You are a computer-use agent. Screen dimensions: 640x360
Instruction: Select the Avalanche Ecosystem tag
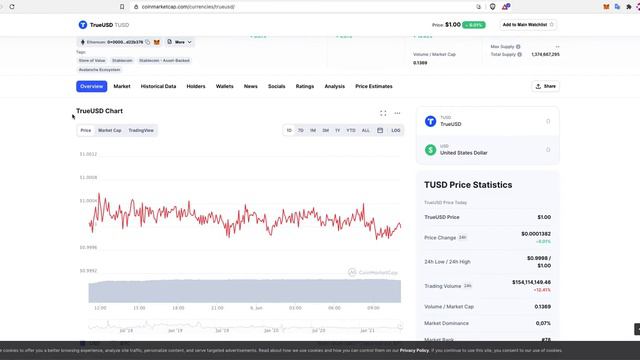tap(99, 70)
